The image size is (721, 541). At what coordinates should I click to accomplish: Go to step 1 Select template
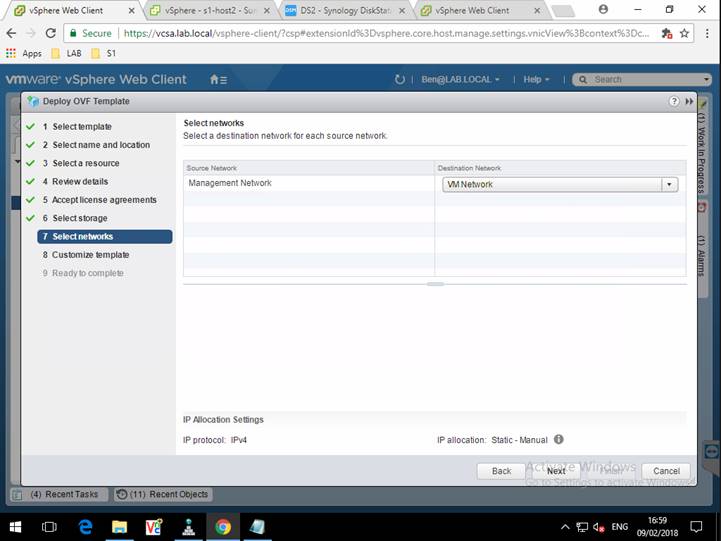coord(77,126)
